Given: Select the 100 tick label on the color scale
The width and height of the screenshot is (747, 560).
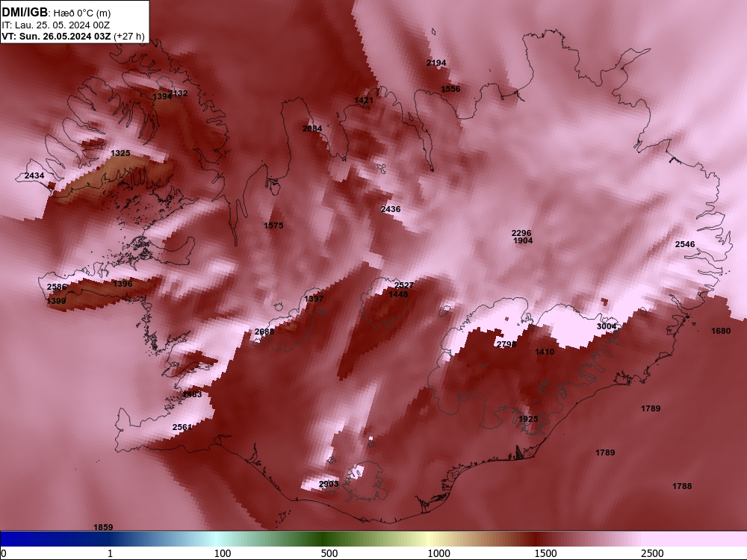Looking at the screenshot, I should tap(223, 553).
